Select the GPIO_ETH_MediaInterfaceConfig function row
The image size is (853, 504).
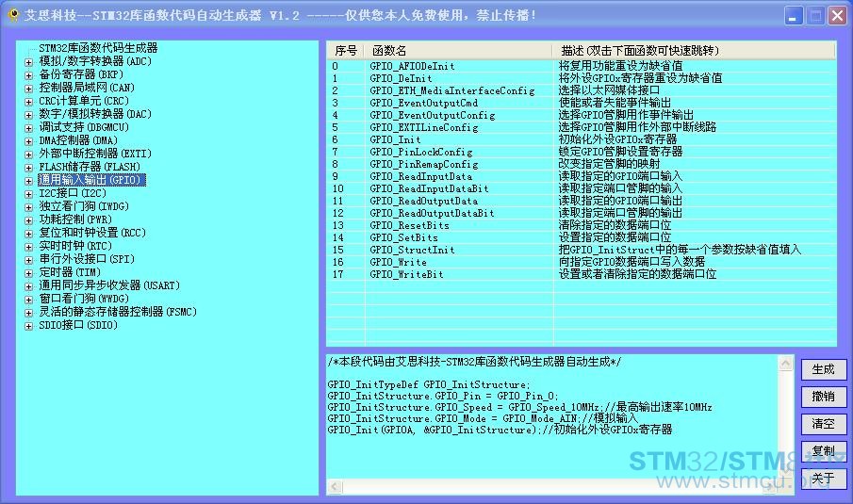point(581,90)
